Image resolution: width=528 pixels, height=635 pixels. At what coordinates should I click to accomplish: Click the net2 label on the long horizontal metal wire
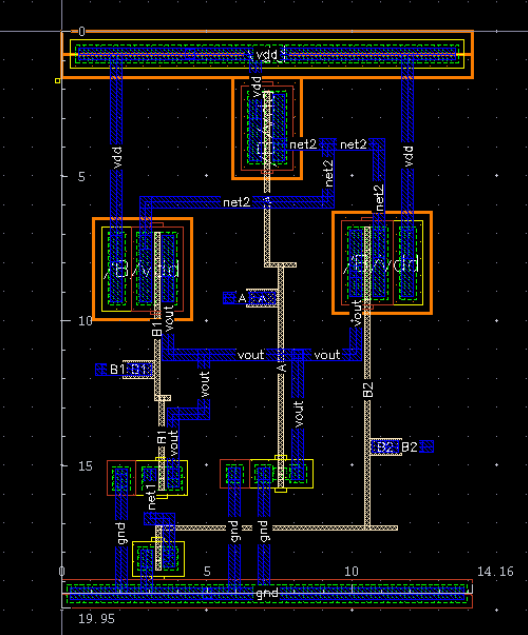(237, 202)
